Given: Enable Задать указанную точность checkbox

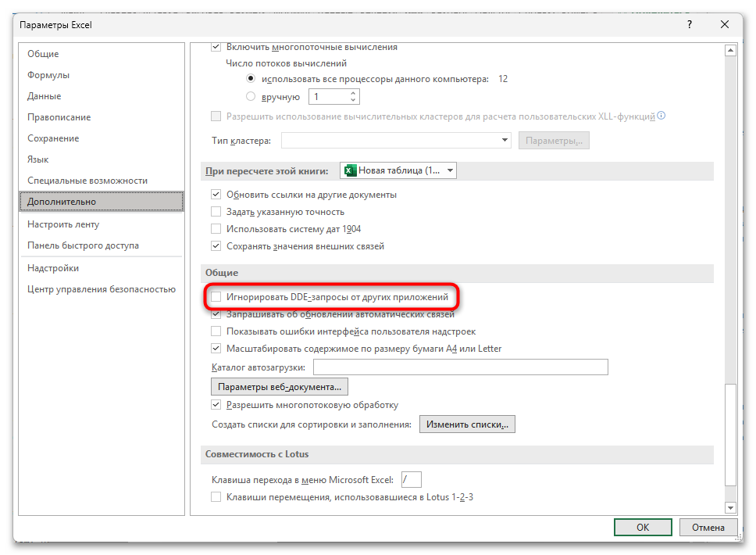Looking at the screenshot, I should click(x=216, y=211).
